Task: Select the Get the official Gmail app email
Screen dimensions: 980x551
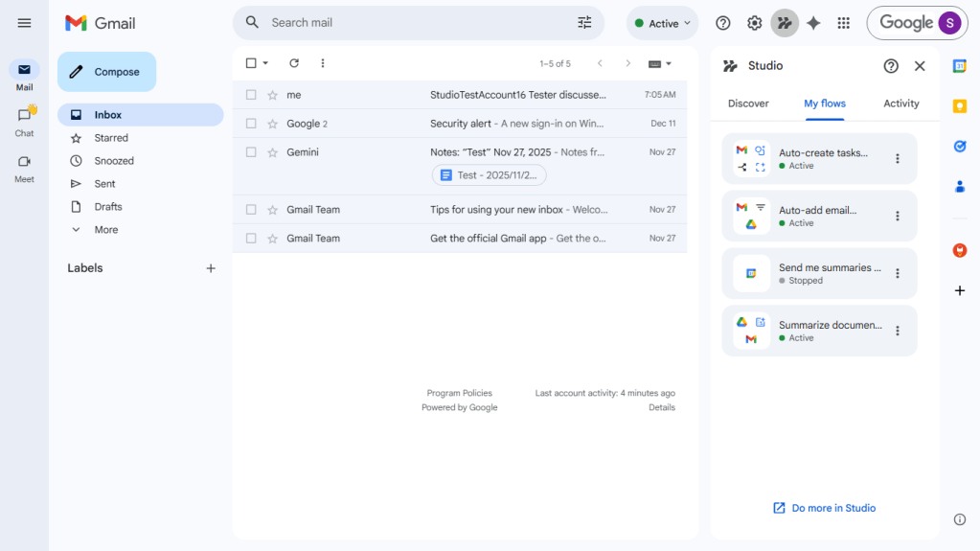Action: tap(251, 239)
